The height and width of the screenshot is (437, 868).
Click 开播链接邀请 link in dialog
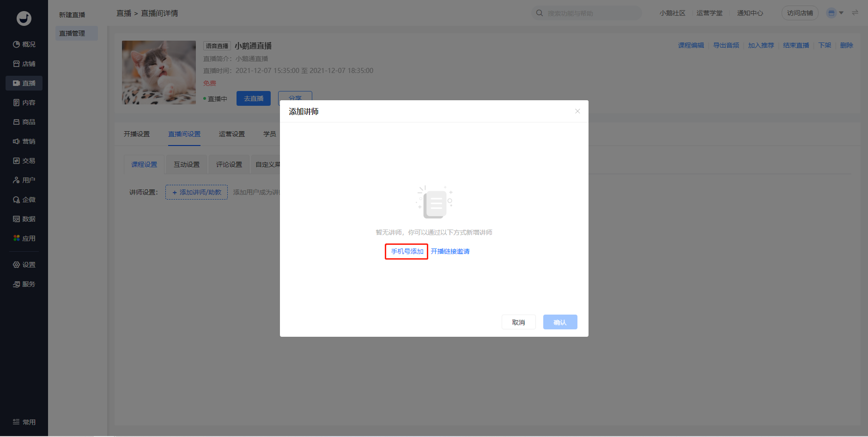pyautogui.click(x=450, y=251)
